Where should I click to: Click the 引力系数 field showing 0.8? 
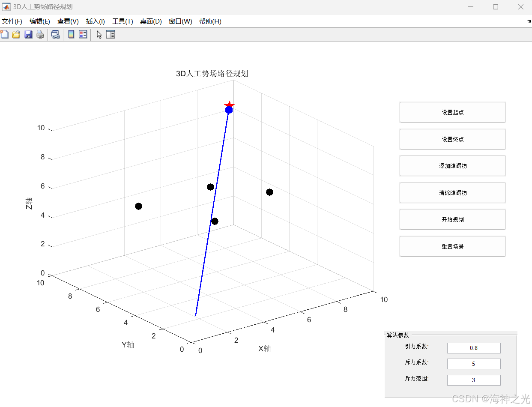click(474, 348)
